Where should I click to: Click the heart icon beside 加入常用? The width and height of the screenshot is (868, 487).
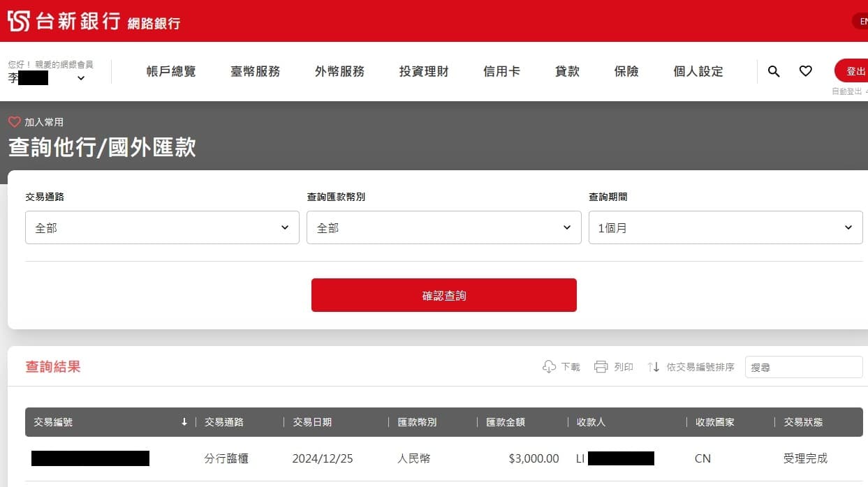tap(15, 122)
